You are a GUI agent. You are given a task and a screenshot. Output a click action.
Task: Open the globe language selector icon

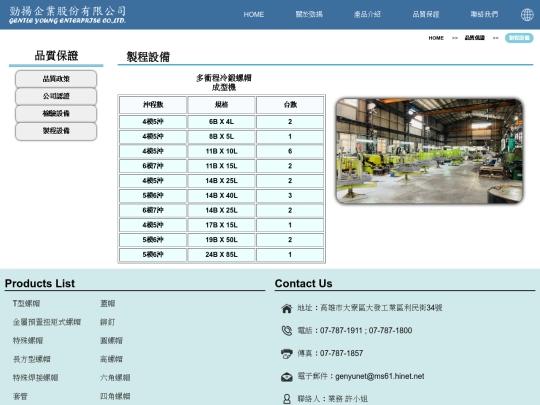point(527,14)
